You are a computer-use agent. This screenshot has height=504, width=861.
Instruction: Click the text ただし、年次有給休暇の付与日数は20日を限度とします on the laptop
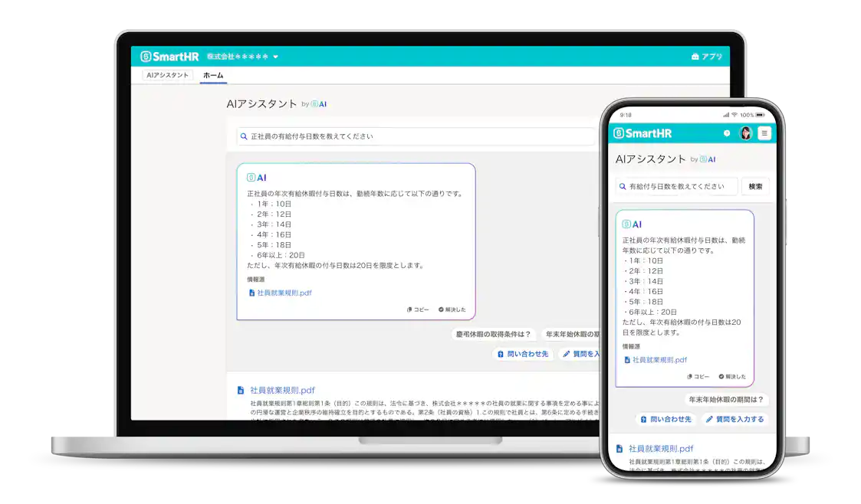336,266
